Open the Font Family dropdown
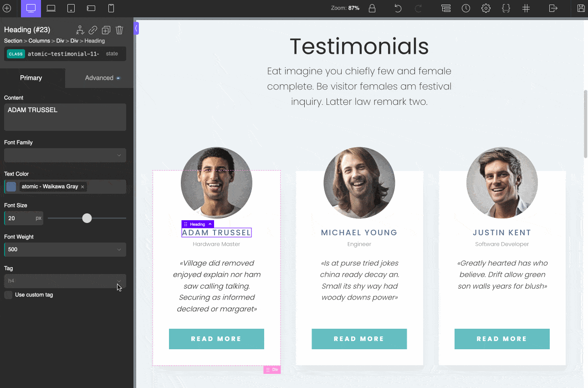The width and height of the screenshot is (588, 388). (x=65, y=155)
